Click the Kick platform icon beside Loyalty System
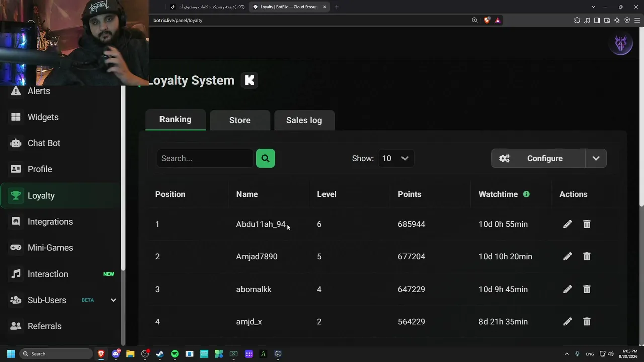644x362 pixels. (x=250, y=80)
